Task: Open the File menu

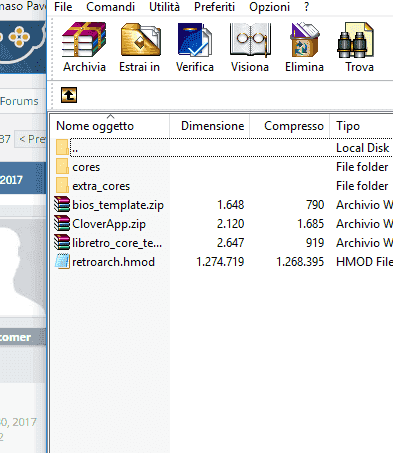Action: pos(63,7)
